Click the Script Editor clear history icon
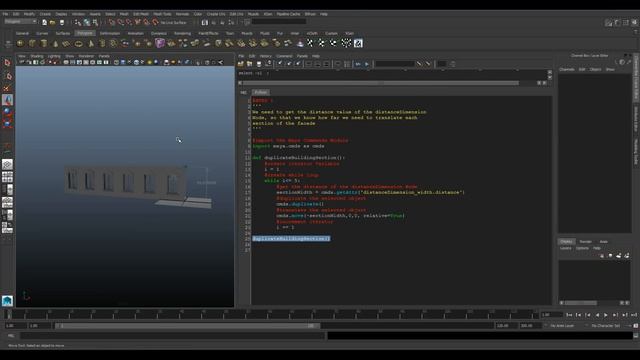Viewport: 640px width, 360px height. pyautogui.click(x=280, y=64)
